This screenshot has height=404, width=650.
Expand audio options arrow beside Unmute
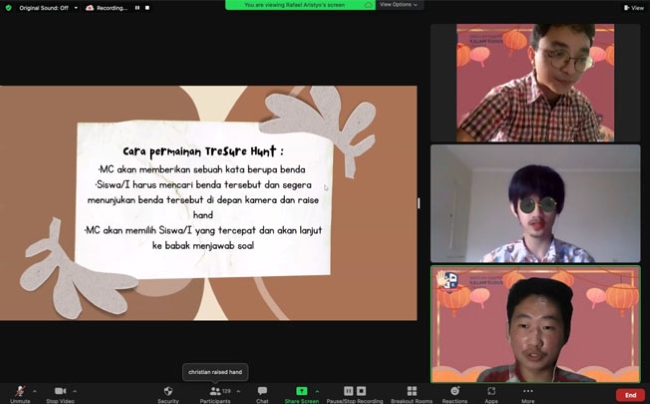tap(34, 390)
